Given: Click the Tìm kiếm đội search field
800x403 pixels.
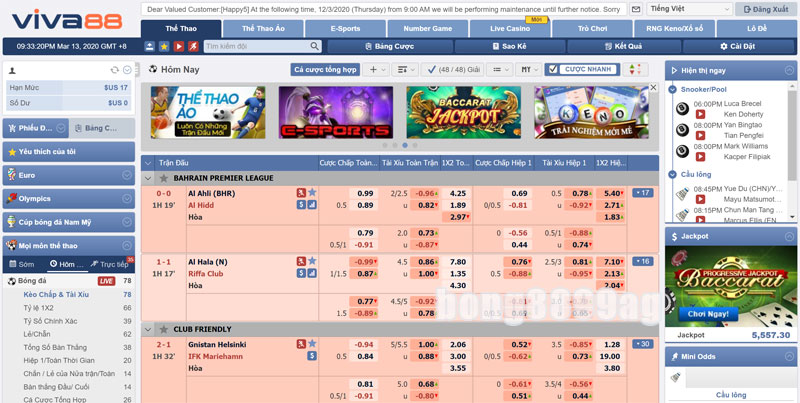Looking at the screenshot, I should click(x=257, y=46).
